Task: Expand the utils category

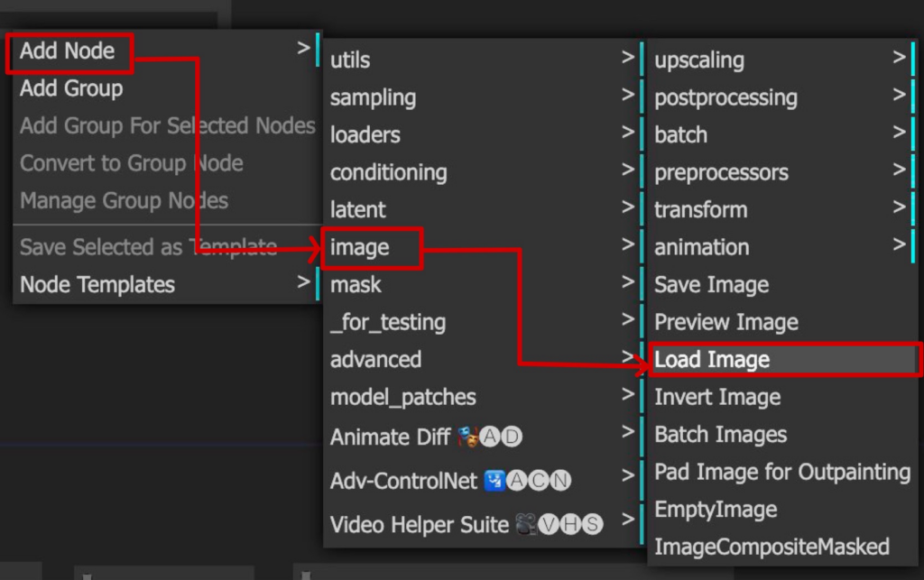Action: [350, 60]
